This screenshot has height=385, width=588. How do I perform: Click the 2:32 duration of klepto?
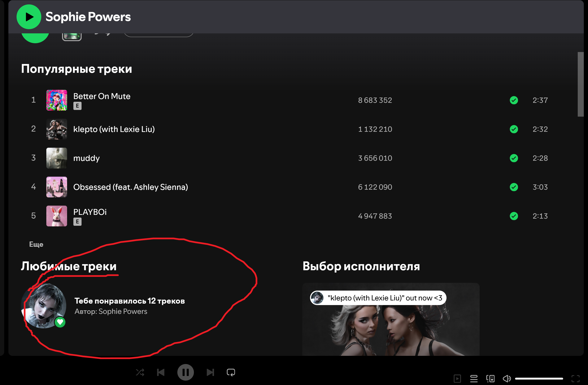(540, 129)
